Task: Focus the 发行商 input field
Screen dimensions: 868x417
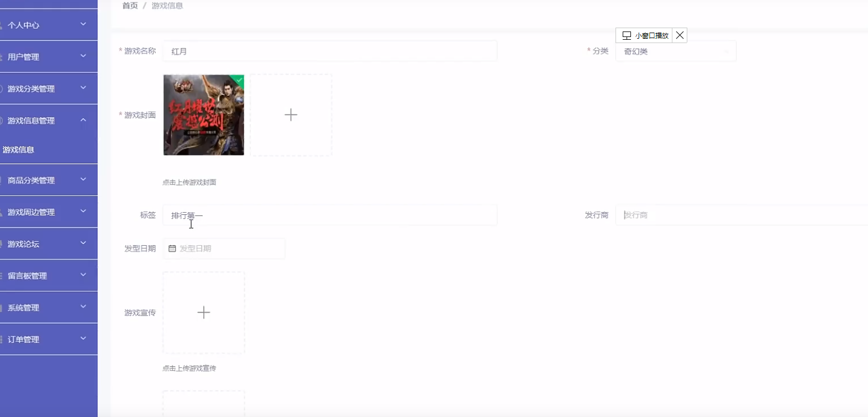Action: coord(741,215)
